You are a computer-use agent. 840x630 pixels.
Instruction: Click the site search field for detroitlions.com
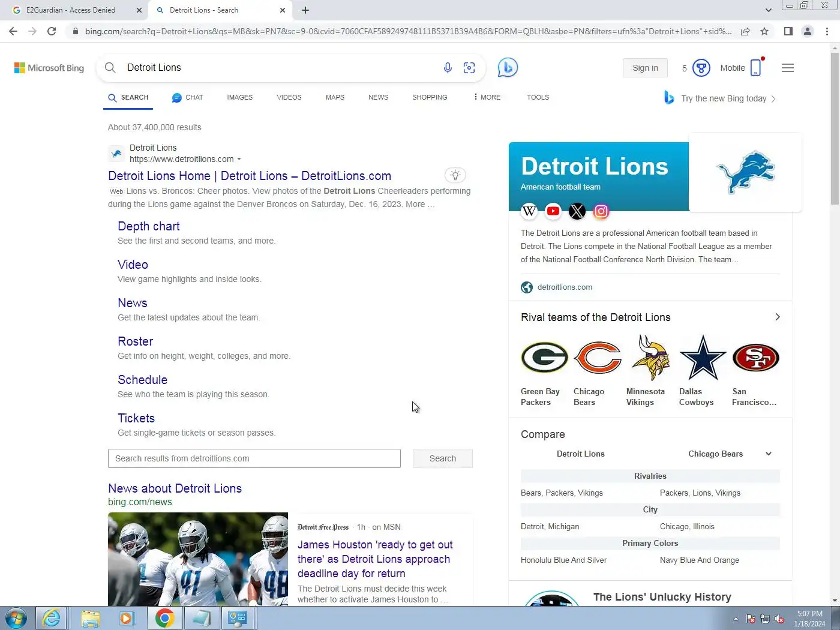[254, 458]
